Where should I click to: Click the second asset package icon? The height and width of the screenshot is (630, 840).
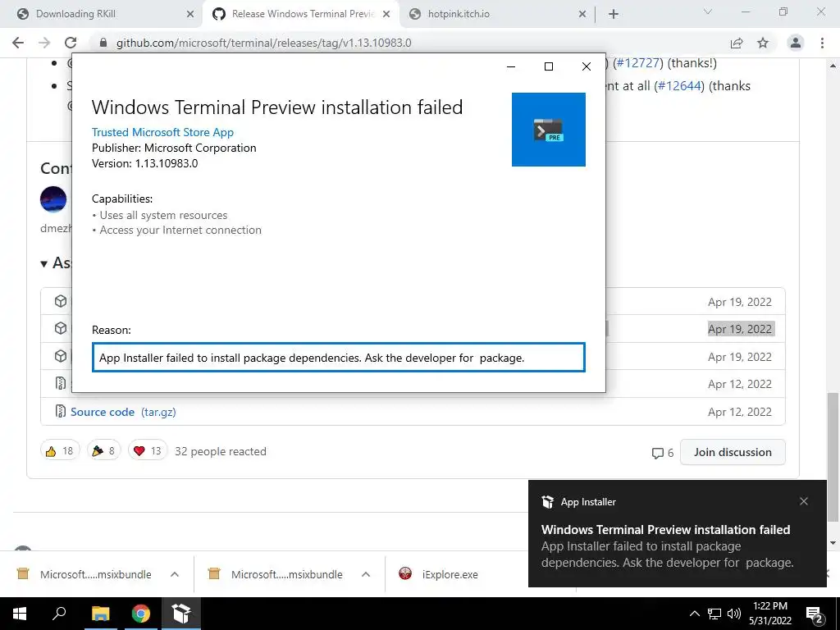(61, 328)
